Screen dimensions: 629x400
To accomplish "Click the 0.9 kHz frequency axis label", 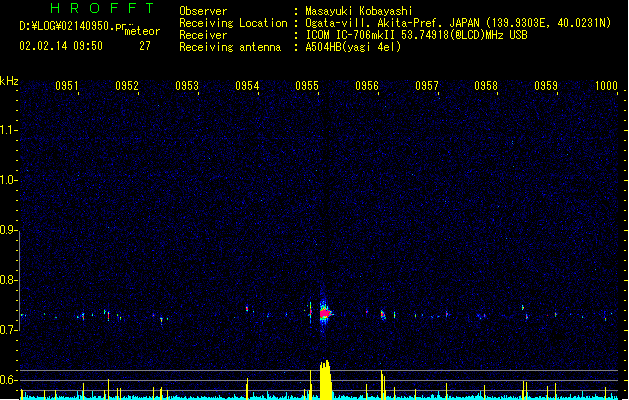I will pos(8,230).
